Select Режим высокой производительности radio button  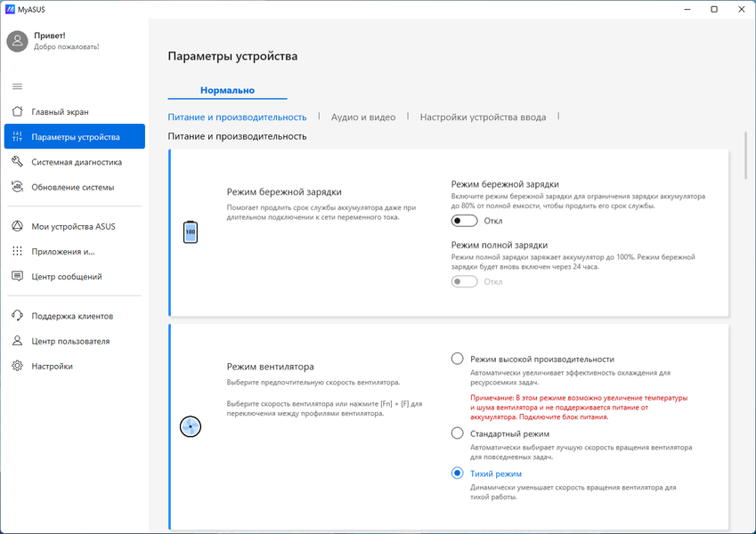click(x=458, y=359)
